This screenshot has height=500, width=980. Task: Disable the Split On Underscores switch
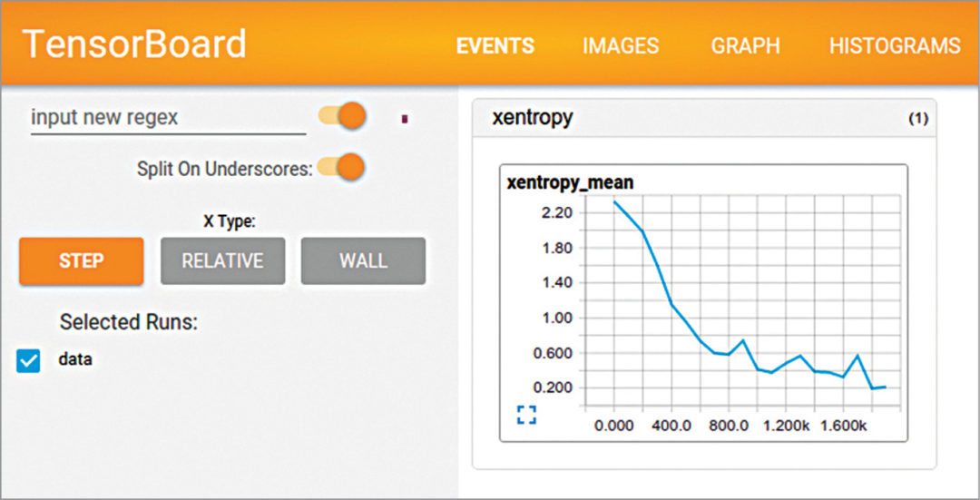pyautogui.click(x=342, y=168)
